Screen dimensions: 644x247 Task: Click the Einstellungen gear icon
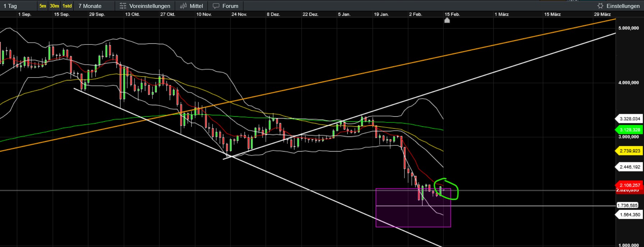point(600,6)
